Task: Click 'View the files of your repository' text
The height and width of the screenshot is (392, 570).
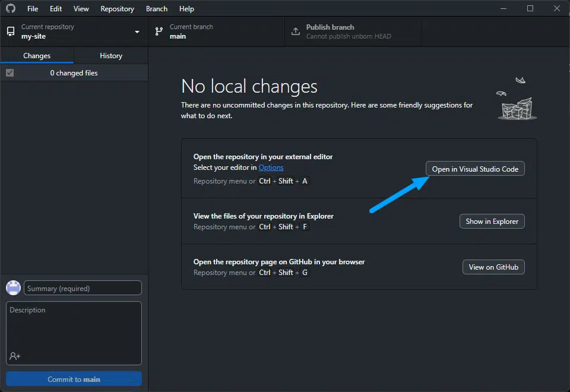Action: click(x=263, y=216)
